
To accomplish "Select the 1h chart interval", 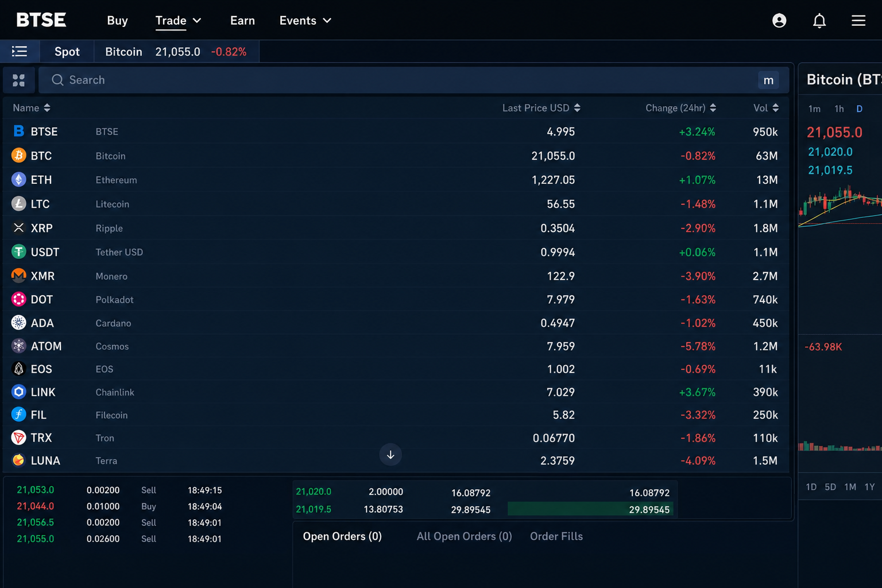I will (839, 109).
